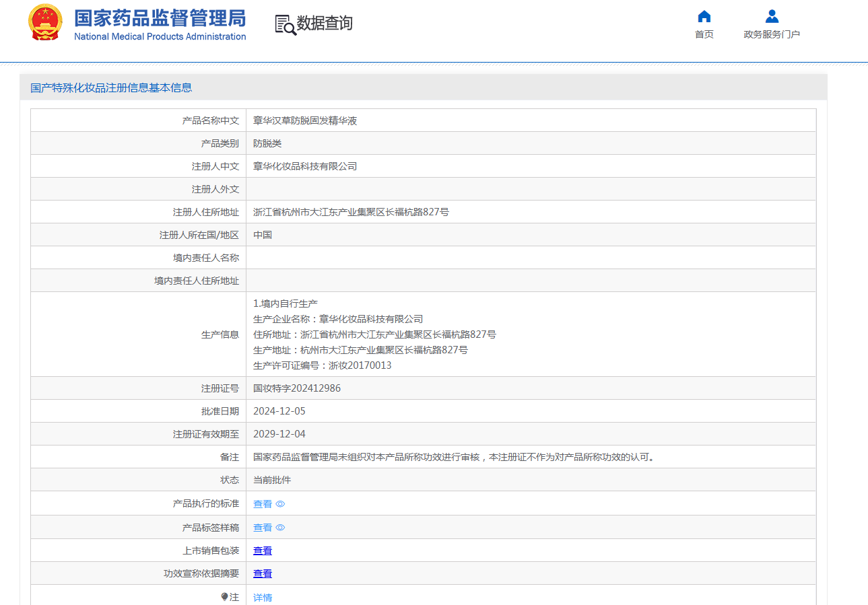Viewport: 868px width, 605px height.
Task: Click the 政务服务门户 person icon
Action: click(772, 17)
